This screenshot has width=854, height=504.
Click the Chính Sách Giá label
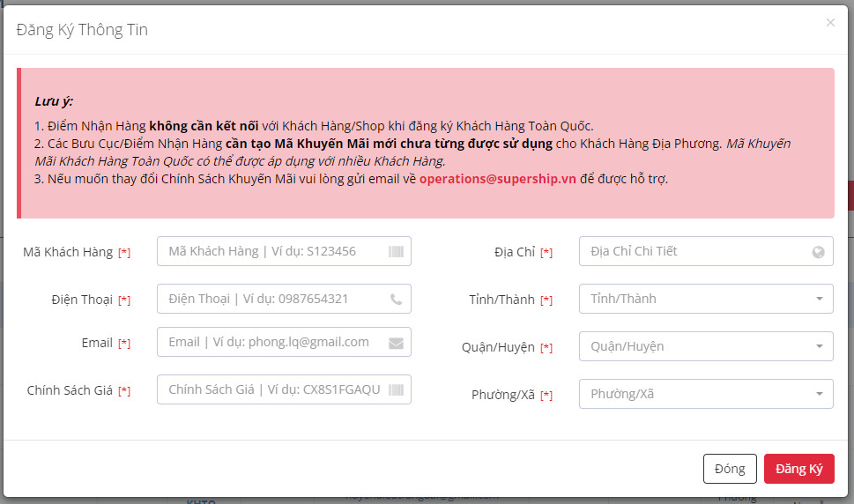(x=70, y=390)
